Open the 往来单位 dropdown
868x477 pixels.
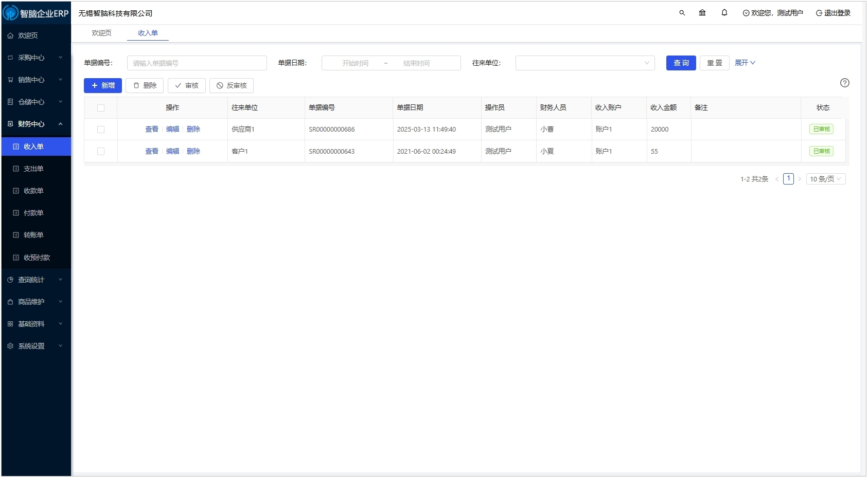click(584, 63)
